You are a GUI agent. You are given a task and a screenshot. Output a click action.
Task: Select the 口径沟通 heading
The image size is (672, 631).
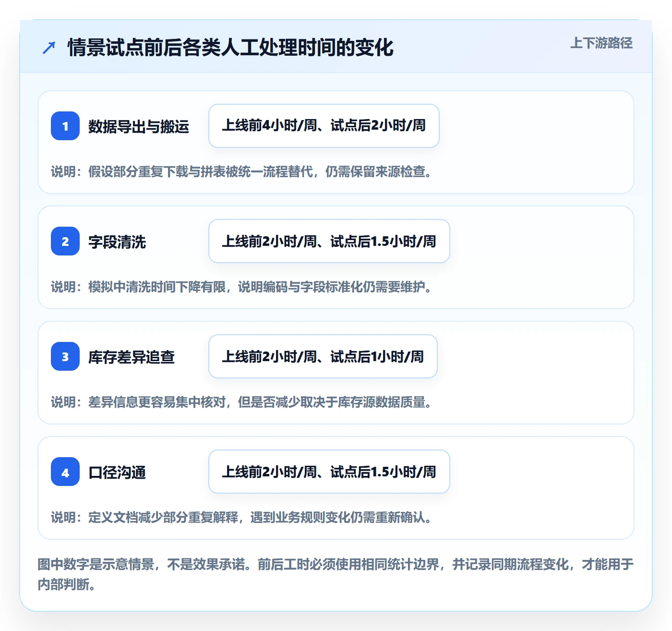click(117, 472)
